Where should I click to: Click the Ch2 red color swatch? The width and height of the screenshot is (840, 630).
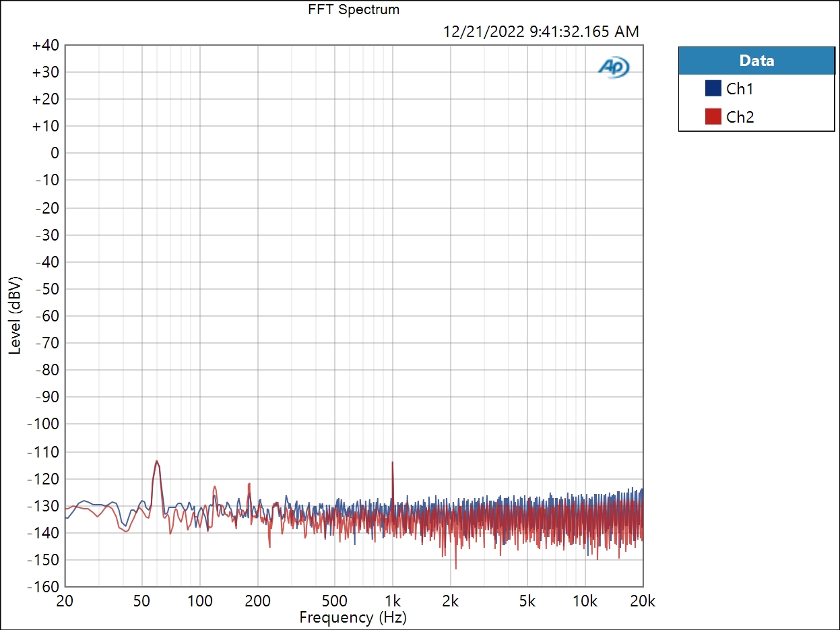point(713,117)
